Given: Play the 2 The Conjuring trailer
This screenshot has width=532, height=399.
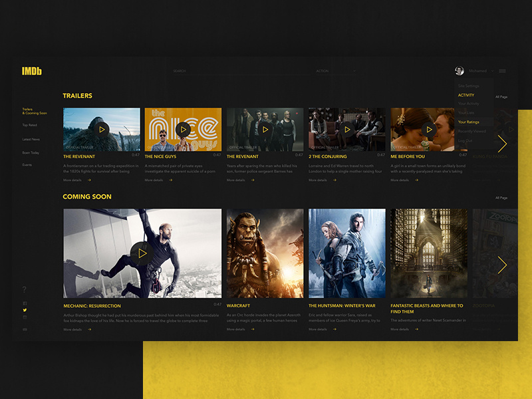Looking at the screenshot, I should (x=346, y=129).
